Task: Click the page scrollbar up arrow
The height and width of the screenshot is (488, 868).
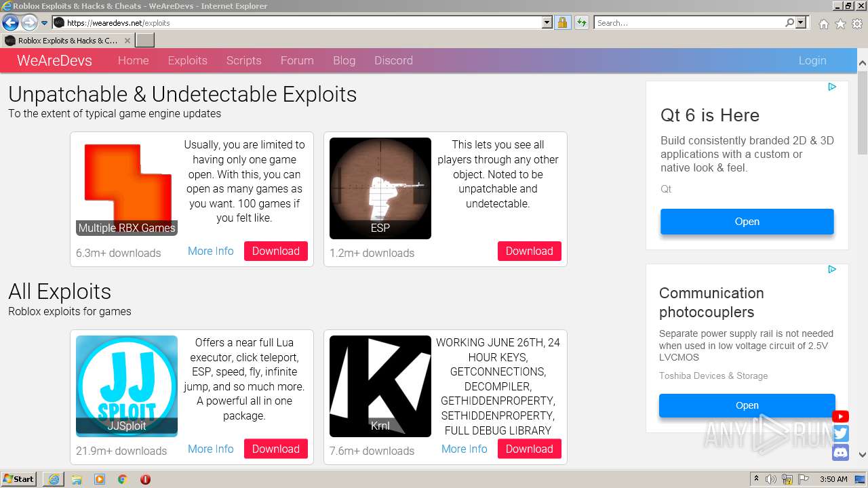Action: [863, 63]
